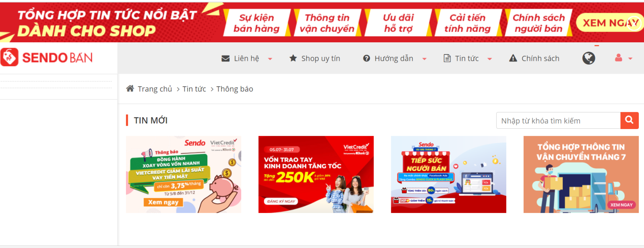Click the warning triangle icon beside Chính sách
Viewport: 644px width, 248px height.
point(513,58)
